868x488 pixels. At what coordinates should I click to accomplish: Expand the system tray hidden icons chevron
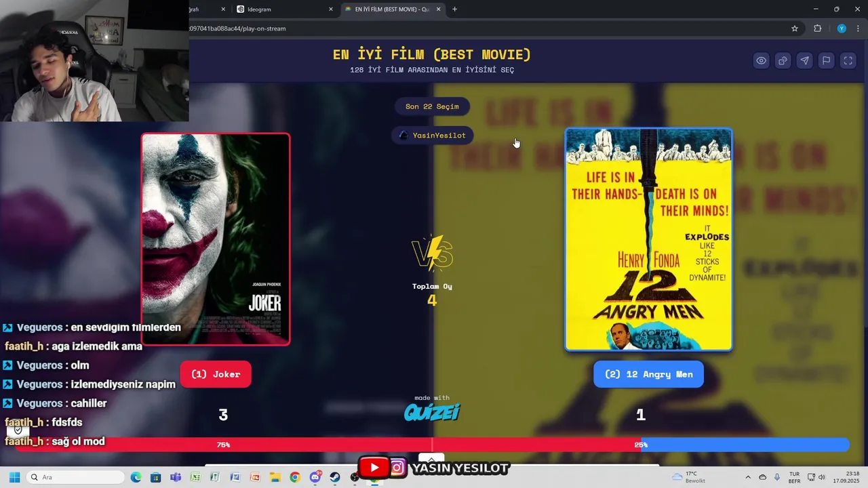748,477
